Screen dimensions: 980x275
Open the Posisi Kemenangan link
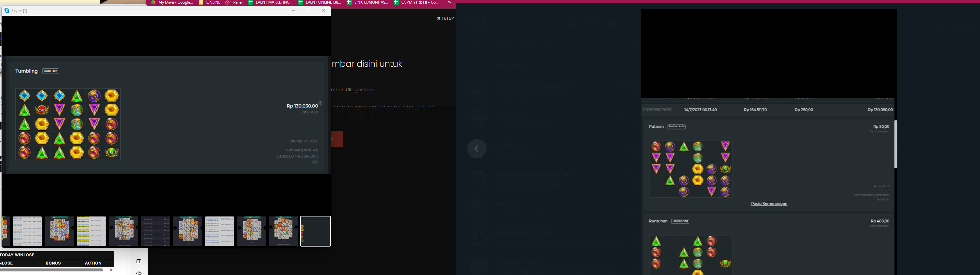pos(769,204)
